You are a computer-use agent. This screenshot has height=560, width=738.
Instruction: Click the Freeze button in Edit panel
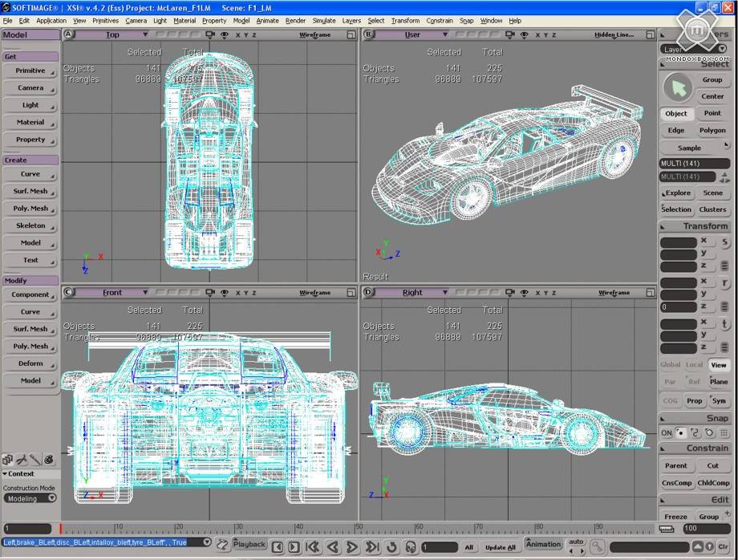tap(675, 517)
